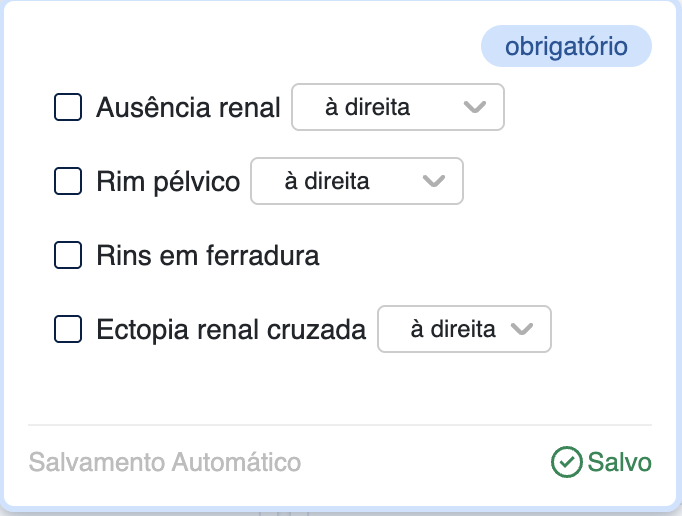Click the chevron arrow beside Ausência renal
682x516 pixels.
(x=474, y=107)
